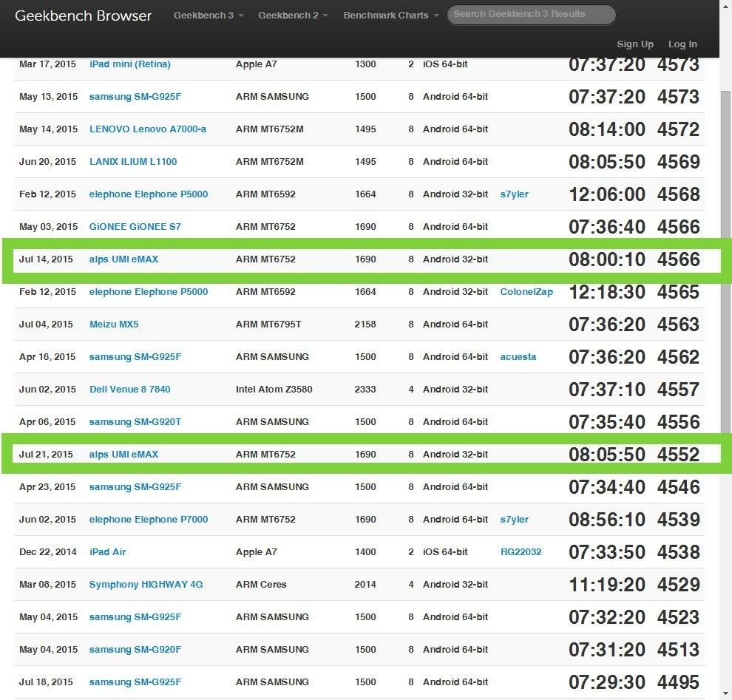The width and height of the screenshot is (732, 700).
Task: Open the Jul 21 alps UMI eMAX result
Action: click(123, 454)
